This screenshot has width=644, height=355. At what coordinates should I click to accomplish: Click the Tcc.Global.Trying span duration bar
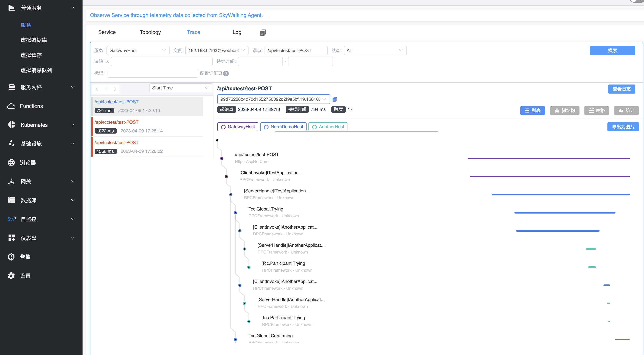pos(565,213)
